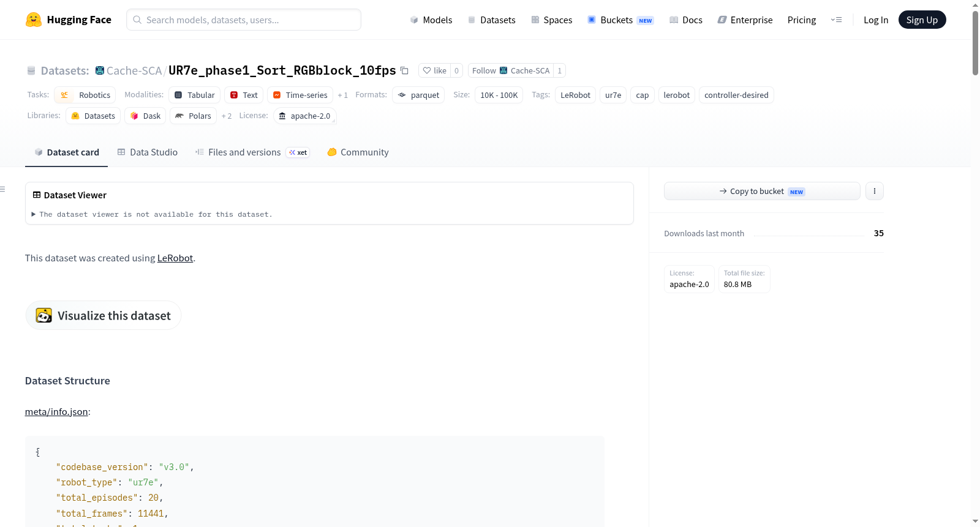Viewport: 980px width, 527px height.
Task: Click Visualize this dataset button
Action: (x=103, y=315)
